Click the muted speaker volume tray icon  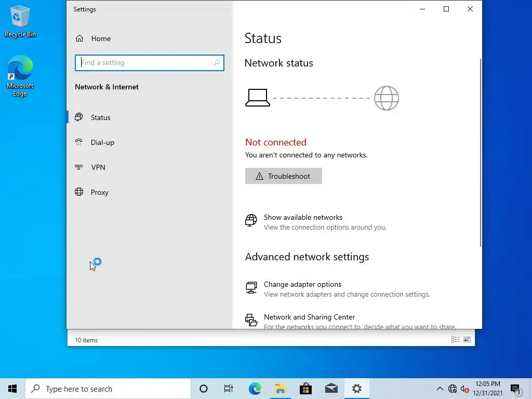click(465, 389)
